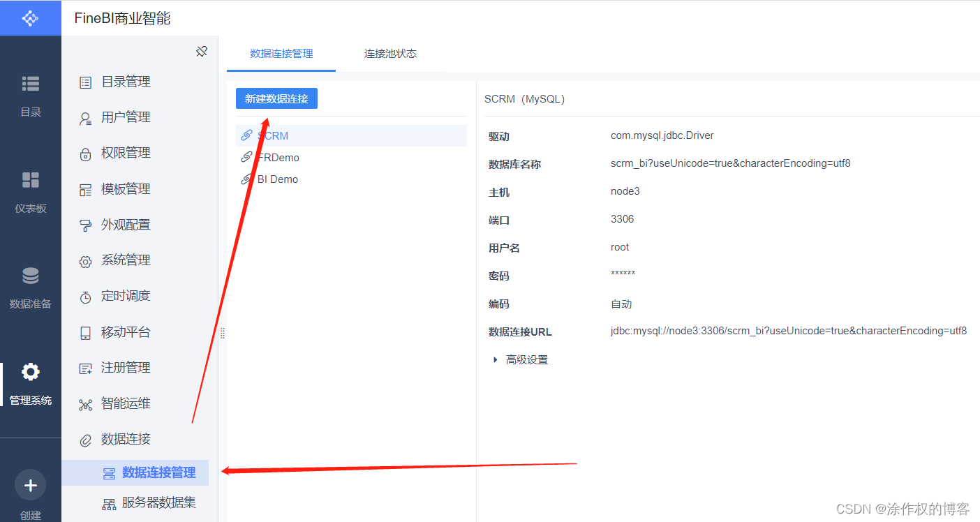Click the FineBI商业智能 header title

pos(123,18)
